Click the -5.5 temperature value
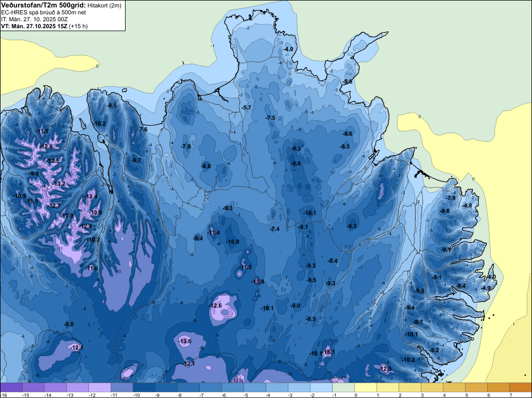532x398 pixels. (347, 82)
